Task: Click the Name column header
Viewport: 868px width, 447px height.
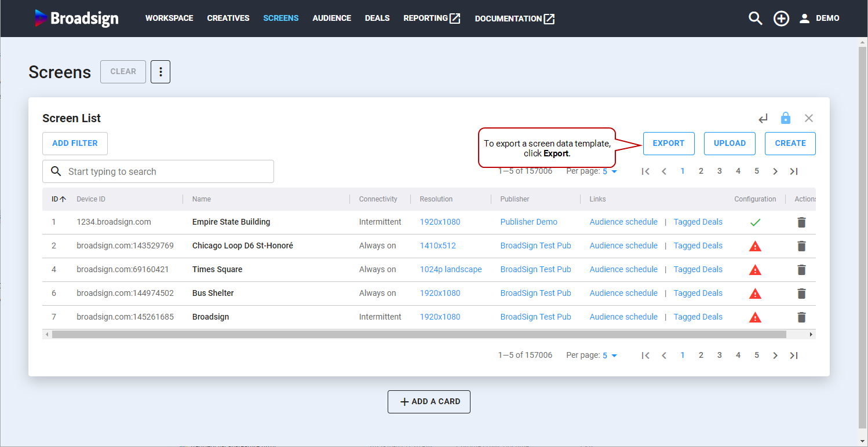Action: [202, 199]
